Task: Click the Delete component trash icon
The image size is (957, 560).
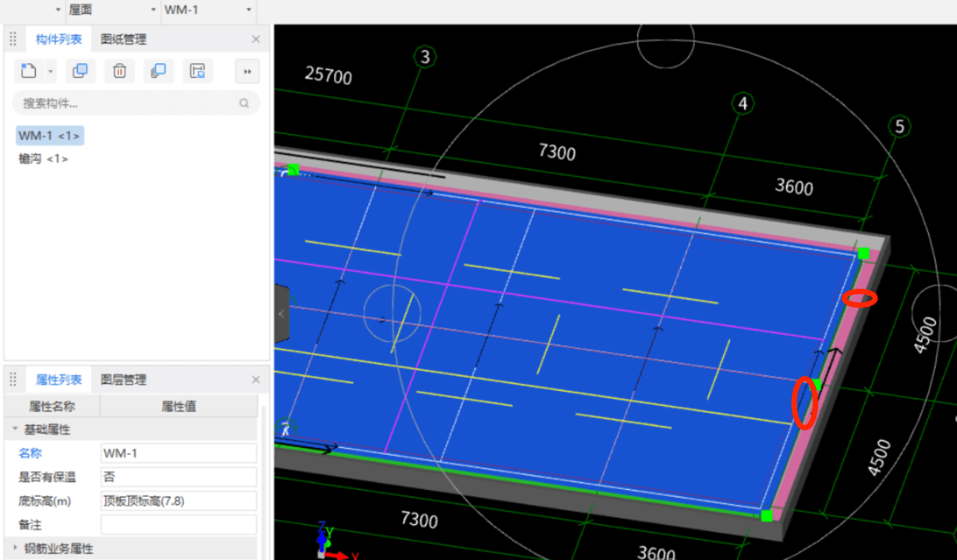Action: tap(120, 71)
